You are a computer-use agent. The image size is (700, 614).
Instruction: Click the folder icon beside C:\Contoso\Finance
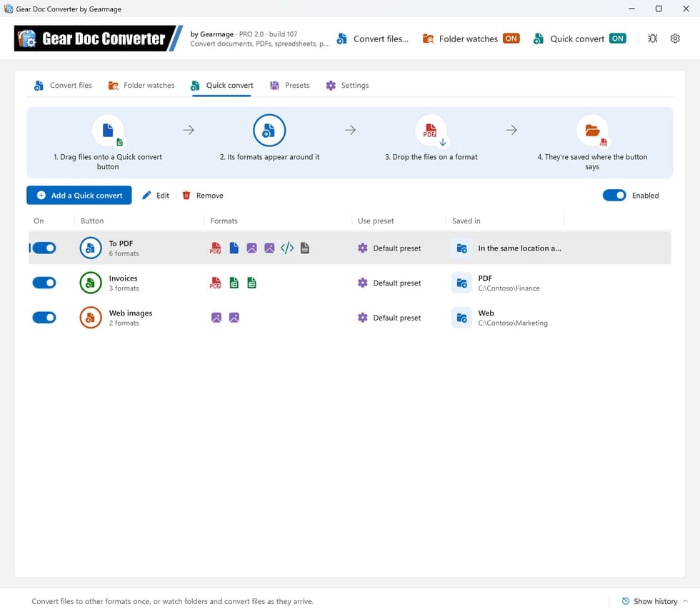pos(461,283)
